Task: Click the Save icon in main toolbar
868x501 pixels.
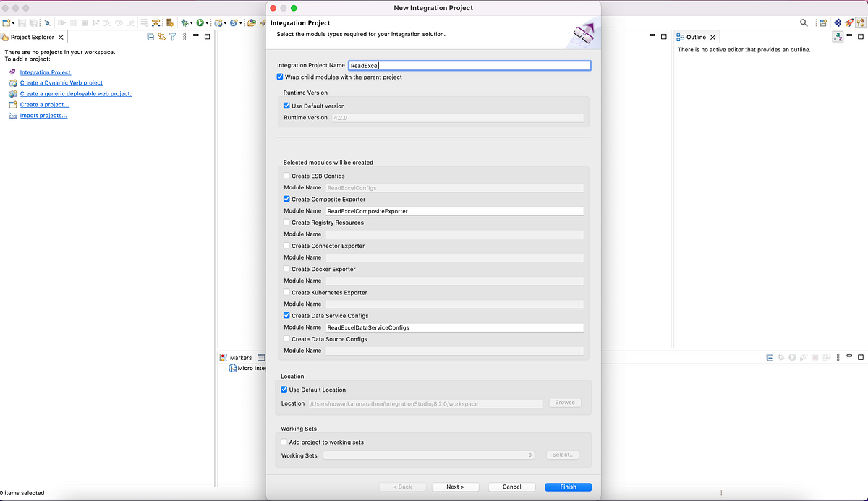Action: click(x=22, y=23)
